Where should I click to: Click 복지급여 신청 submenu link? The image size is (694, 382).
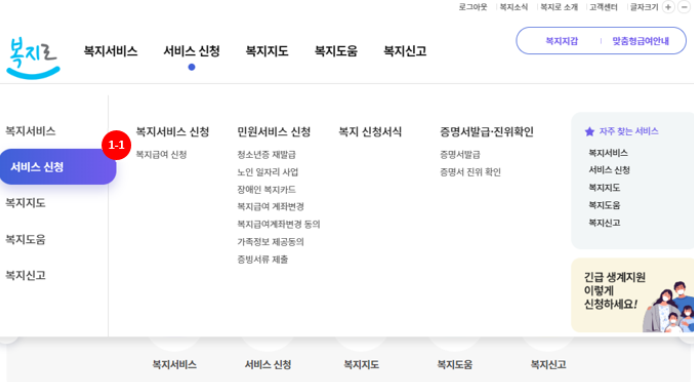coord(161,154)
